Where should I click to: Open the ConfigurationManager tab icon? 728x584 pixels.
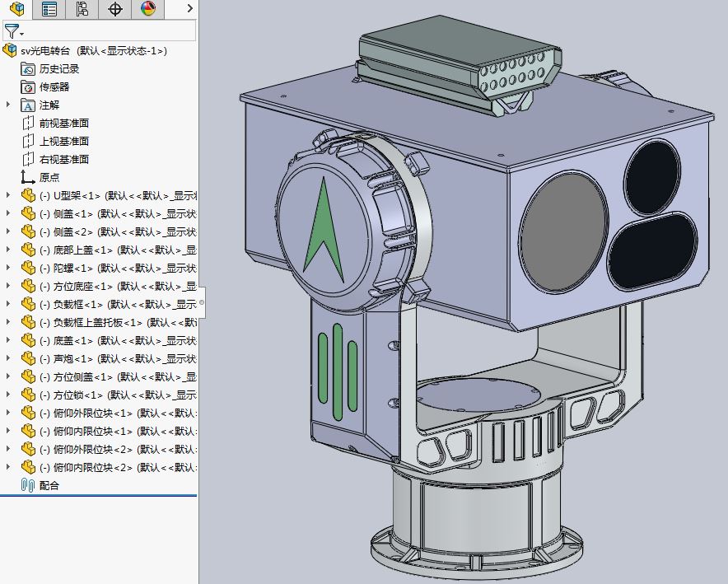click(82, 9)
